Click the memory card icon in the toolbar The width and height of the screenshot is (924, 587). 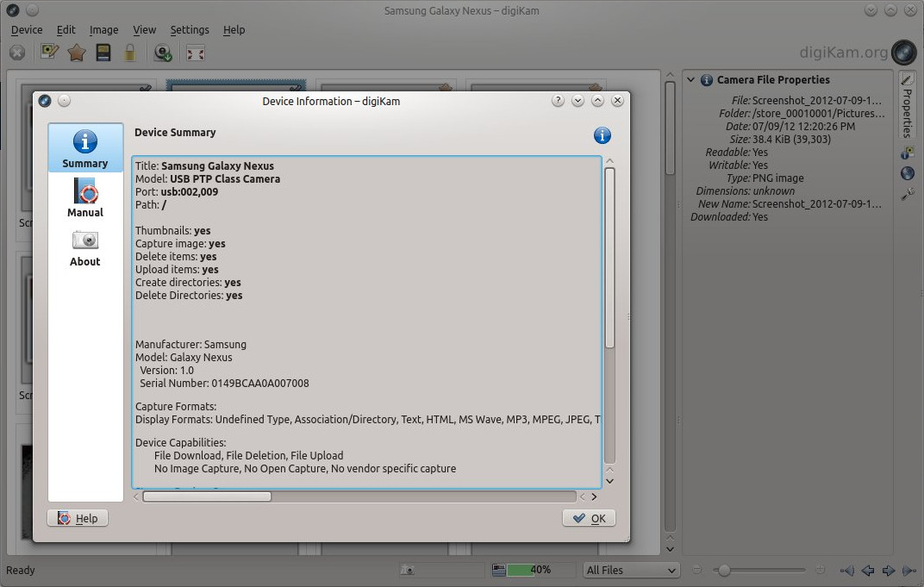pos(103,53)
